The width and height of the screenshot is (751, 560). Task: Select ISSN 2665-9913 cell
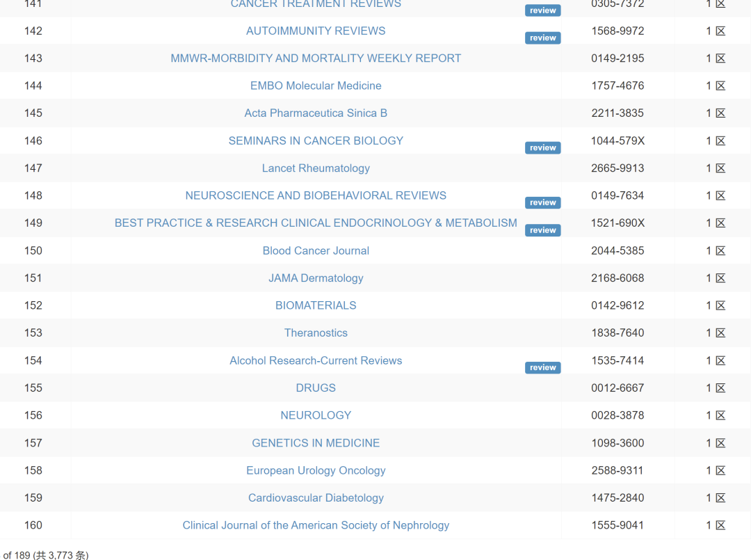(617, 168)
